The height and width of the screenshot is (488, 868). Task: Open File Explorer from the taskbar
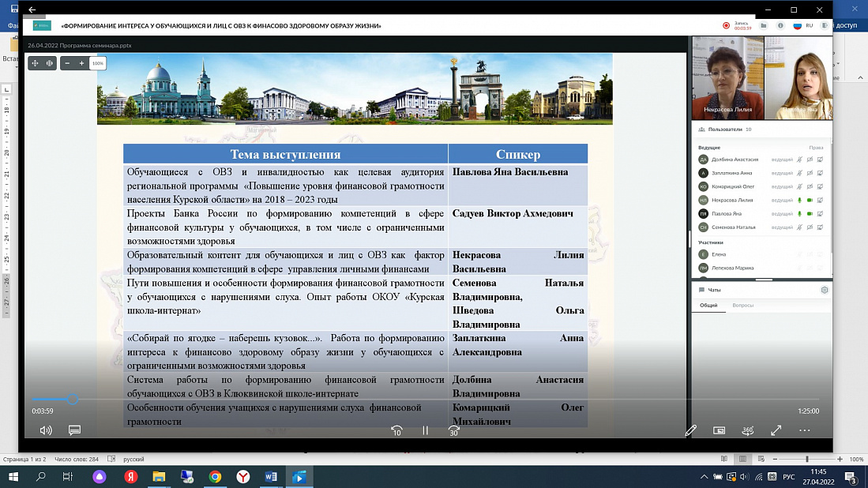pos(159,476)
